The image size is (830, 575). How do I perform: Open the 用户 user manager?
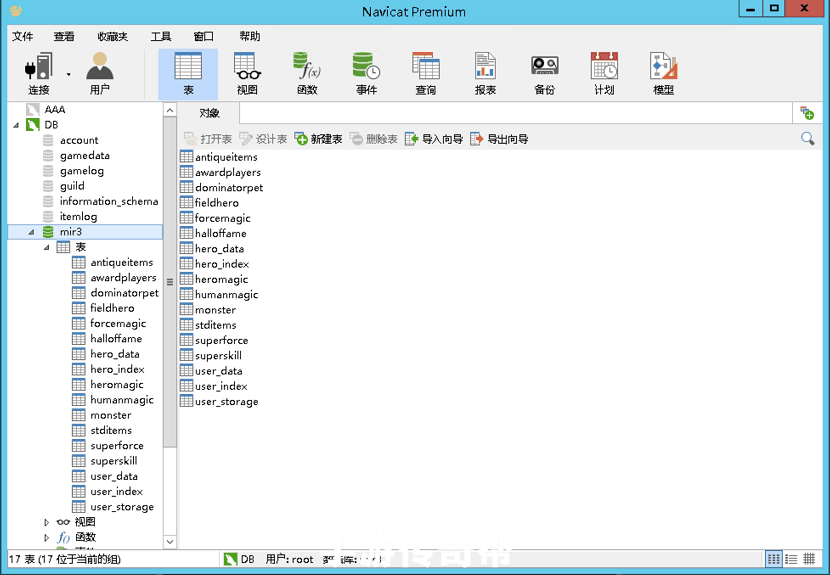tap(100, 74)
